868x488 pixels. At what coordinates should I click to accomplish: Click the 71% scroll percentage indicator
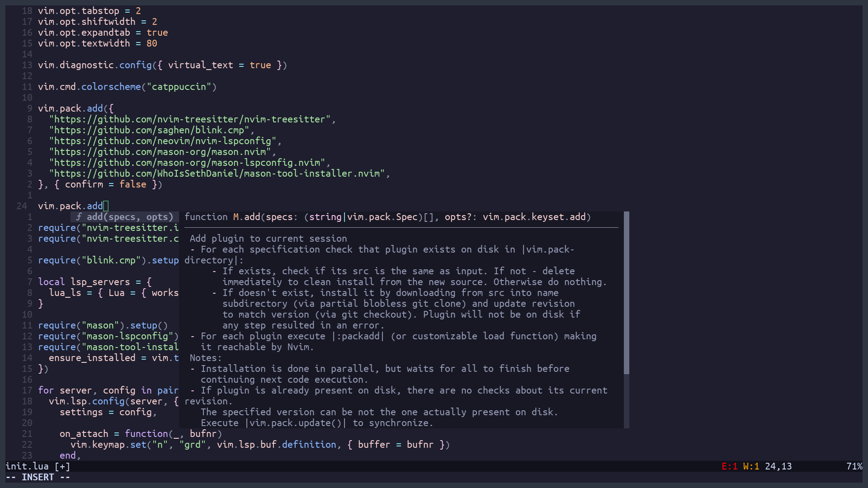(x=854, y=466)
